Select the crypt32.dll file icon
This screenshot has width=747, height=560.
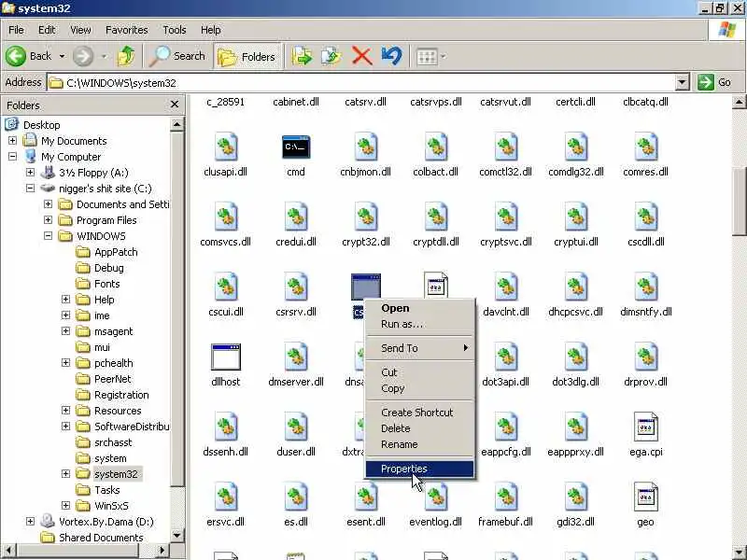click(x=366, y=217)
